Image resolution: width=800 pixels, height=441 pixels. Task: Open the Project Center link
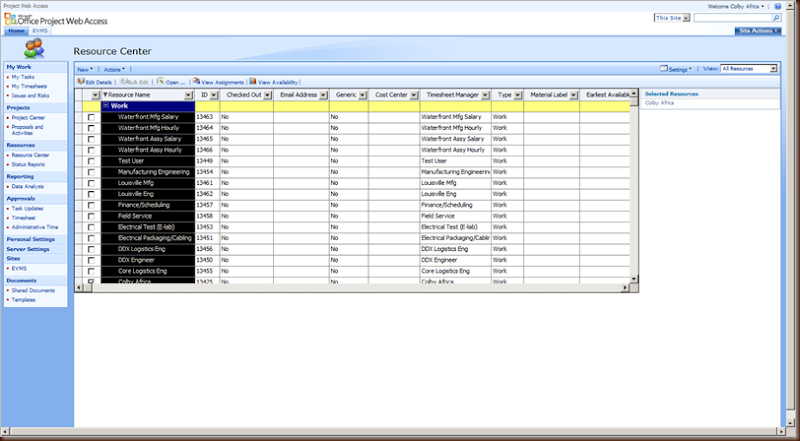(x=29, y=117)
